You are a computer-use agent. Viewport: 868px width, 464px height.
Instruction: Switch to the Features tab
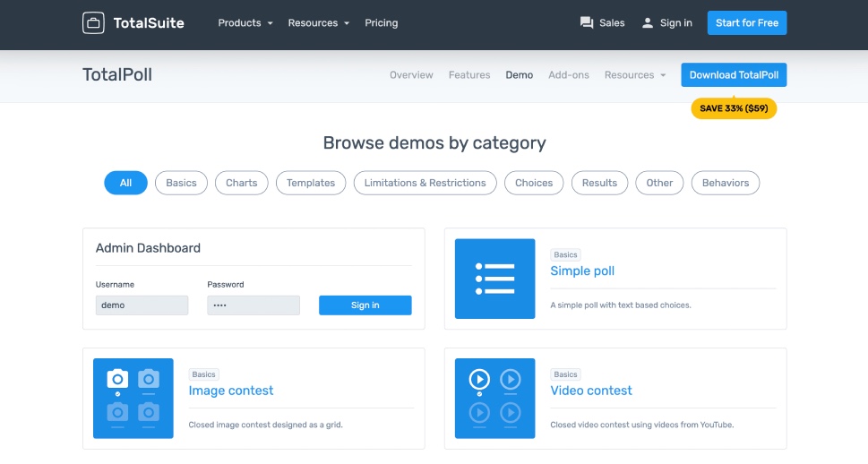pos(469,75)
